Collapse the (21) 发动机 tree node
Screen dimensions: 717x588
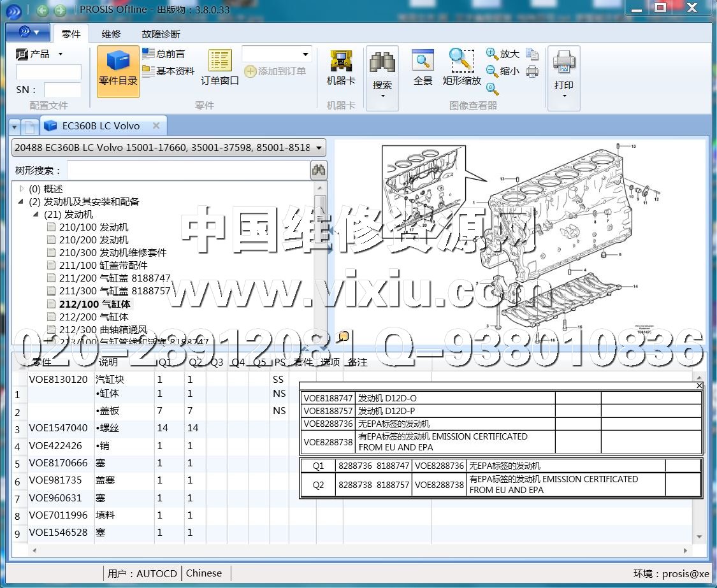click(36, 215)
